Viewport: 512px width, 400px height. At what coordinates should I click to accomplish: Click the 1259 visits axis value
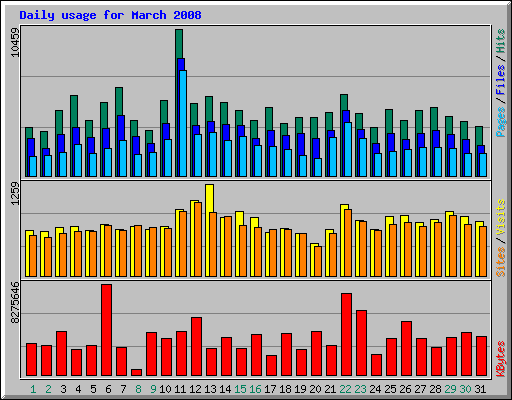[15, 194]
